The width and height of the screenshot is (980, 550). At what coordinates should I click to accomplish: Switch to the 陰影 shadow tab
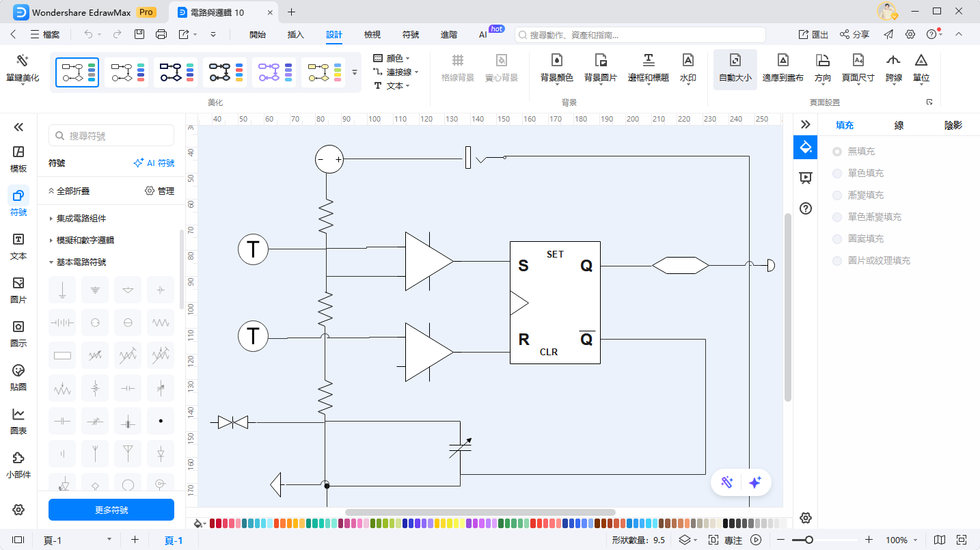(953, 125)
